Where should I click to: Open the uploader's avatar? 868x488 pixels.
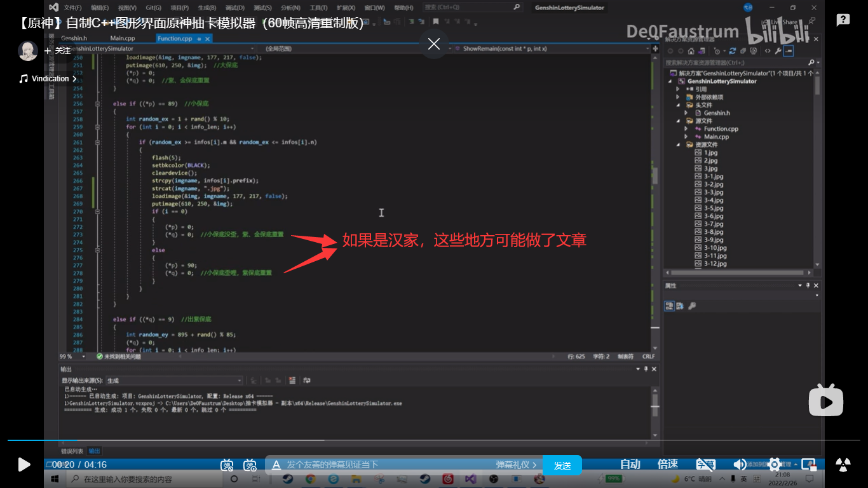coord(28,51)
